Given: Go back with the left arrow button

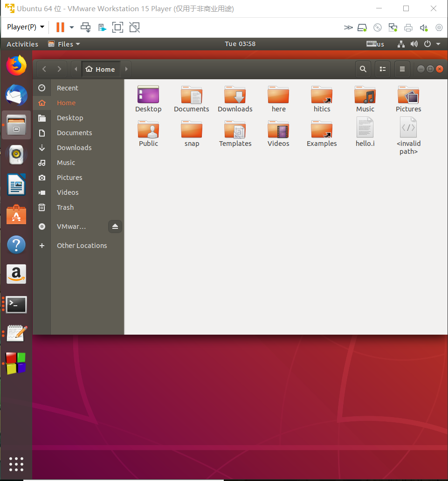Looking at the screenshot, I should [44, 69].
